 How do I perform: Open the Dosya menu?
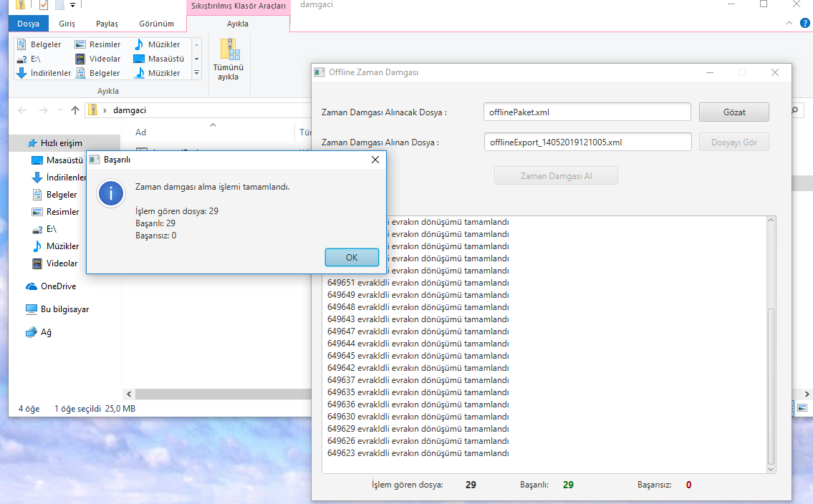[29, 24]
